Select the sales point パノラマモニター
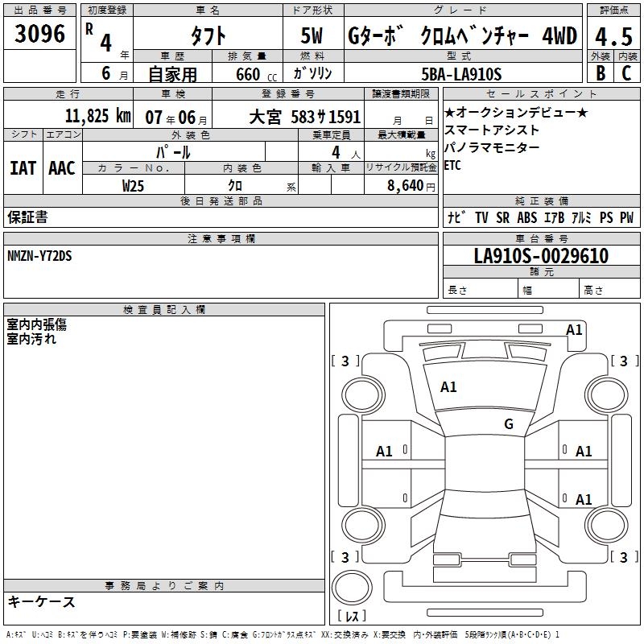The height and width of the screenshot is (644, 644). [x=492, y=147]
